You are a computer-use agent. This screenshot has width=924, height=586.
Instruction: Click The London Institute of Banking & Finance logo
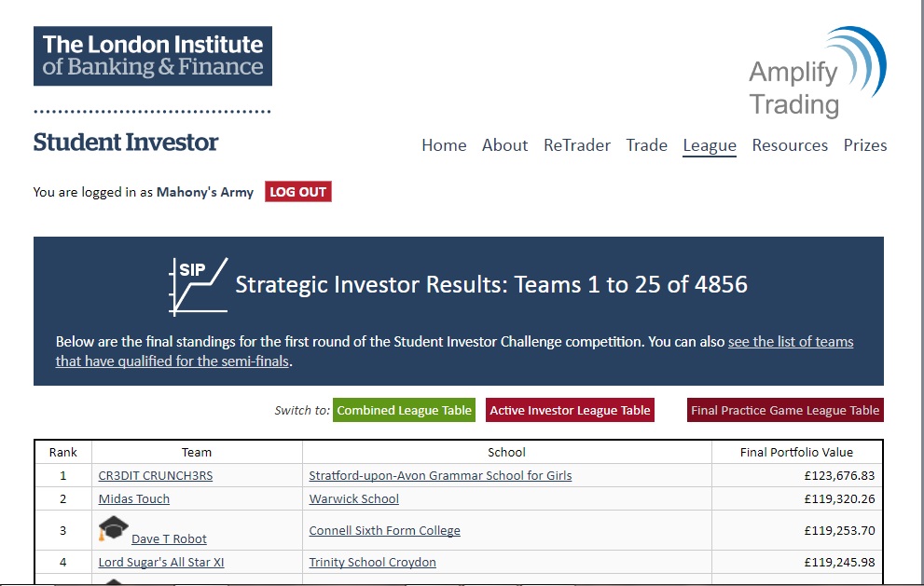(x=153, y=56)
